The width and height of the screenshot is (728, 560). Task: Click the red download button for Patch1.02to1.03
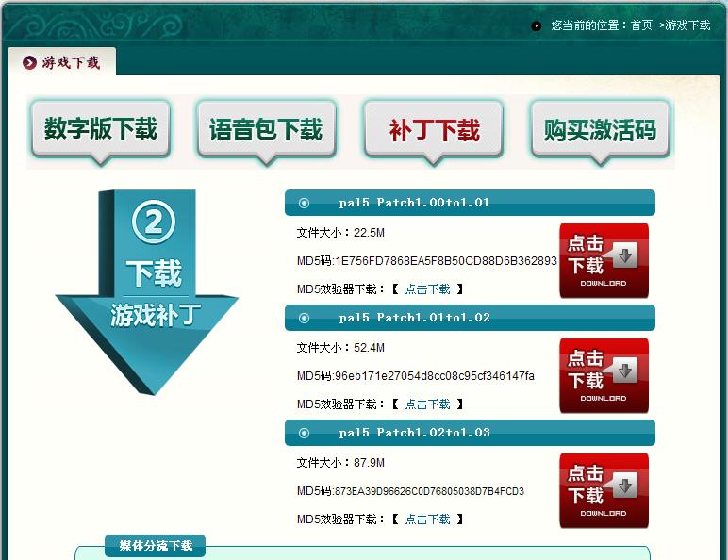click(x=604, y=489)
